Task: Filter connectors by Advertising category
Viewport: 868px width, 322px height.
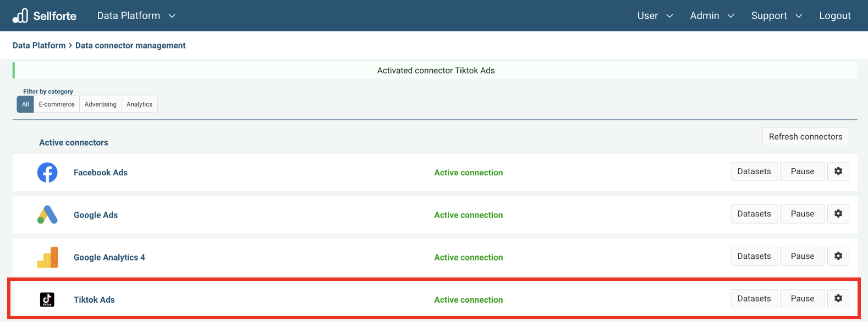Action: pos(100,104)
